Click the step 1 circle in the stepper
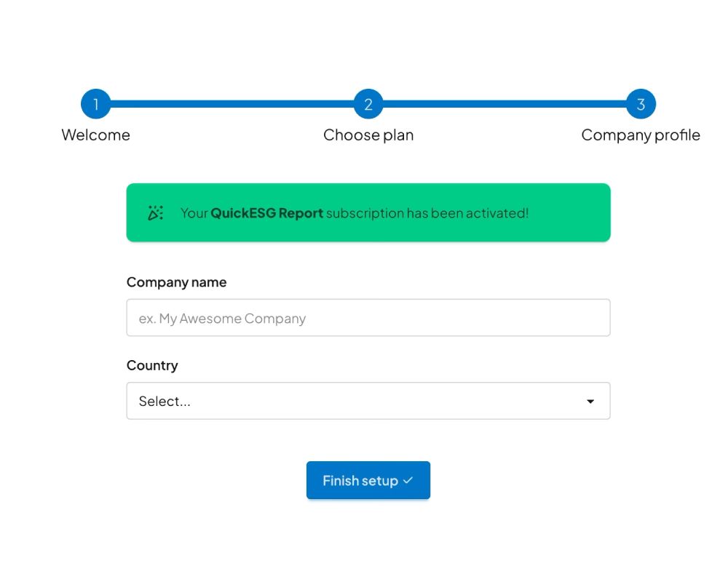728x582 pixels. coord(95,104)
